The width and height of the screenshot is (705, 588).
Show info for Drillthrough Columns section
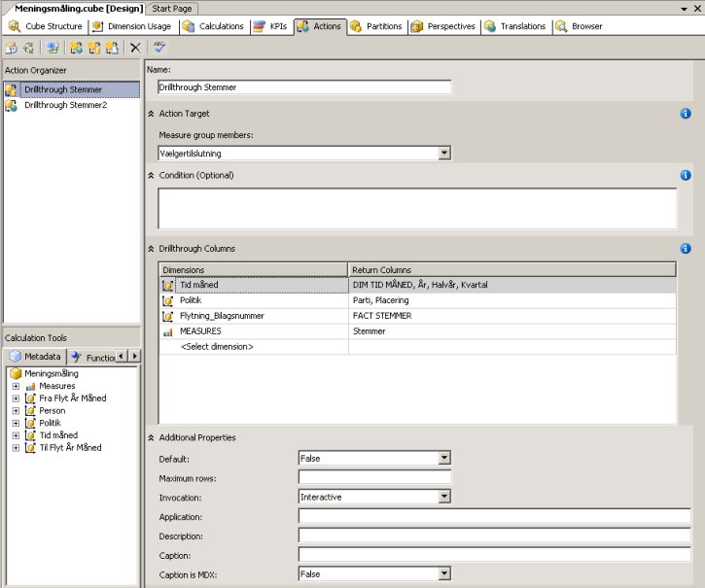(686, 249)
